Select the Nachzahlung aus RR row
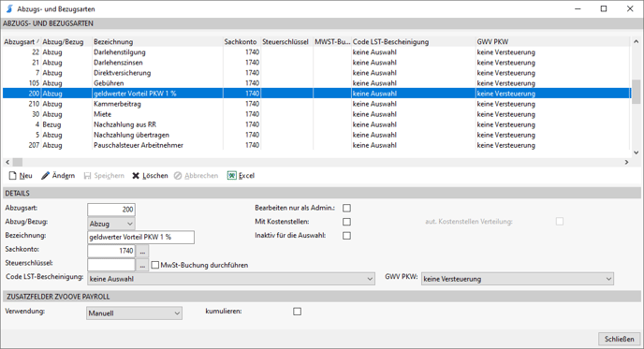 pyautogui.click(x=316, y=124)
